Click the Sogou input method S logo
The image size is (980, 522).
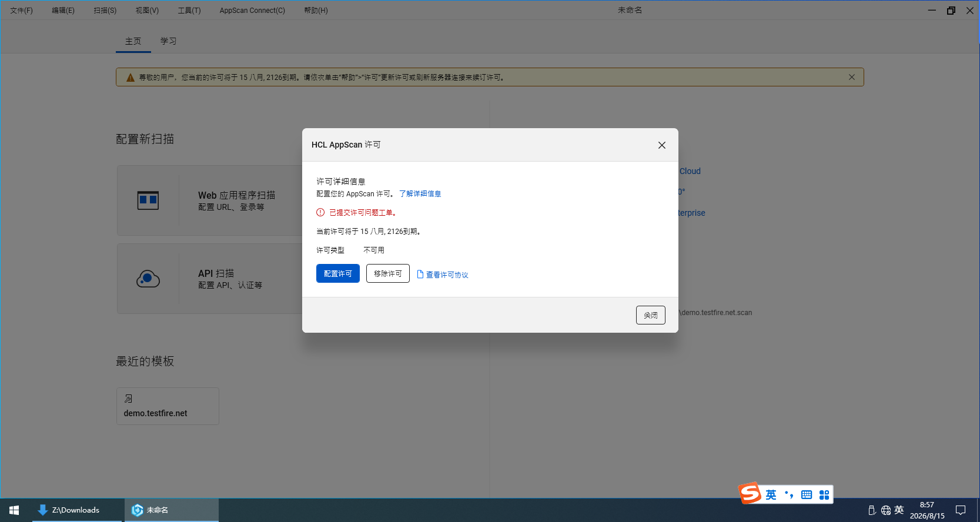[750, 493]
